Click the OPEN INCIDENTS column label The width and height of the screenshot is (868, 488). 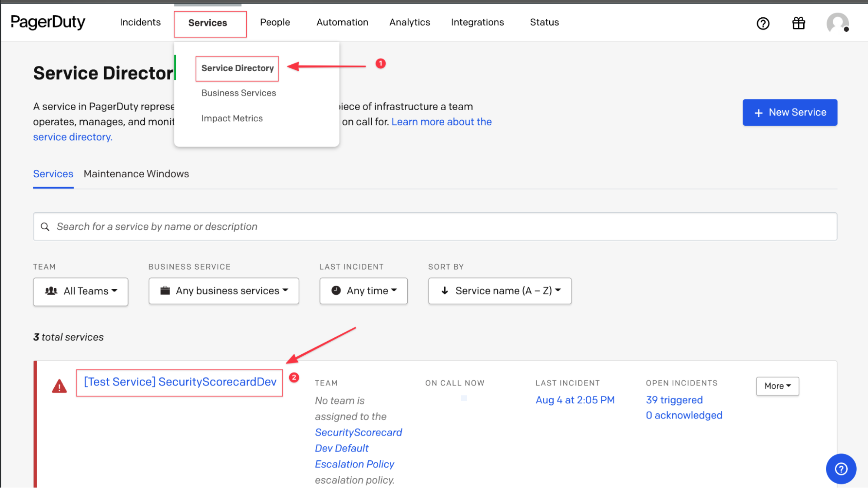682,383
